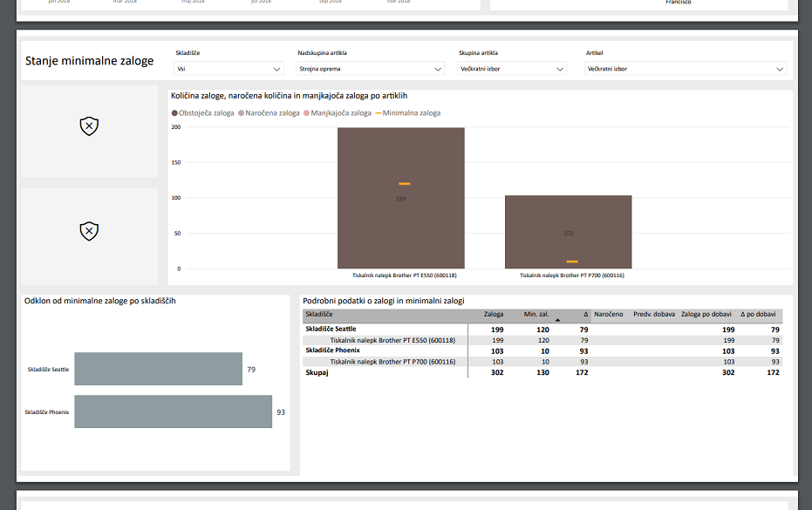
Task: Click the Stanje minimalne zaloge page title
Action: click(90, 60)
